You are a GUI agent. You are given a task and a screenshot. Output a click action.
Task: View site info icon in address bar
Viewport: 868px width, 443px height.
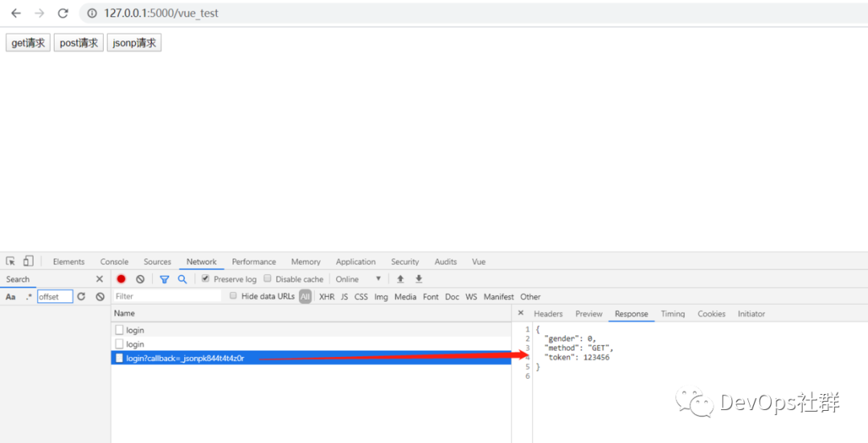point(92,13)
